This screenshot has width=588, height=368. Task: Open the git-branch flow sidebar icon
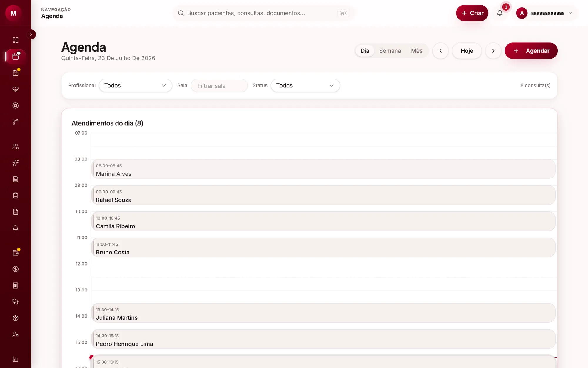[16, 122]
